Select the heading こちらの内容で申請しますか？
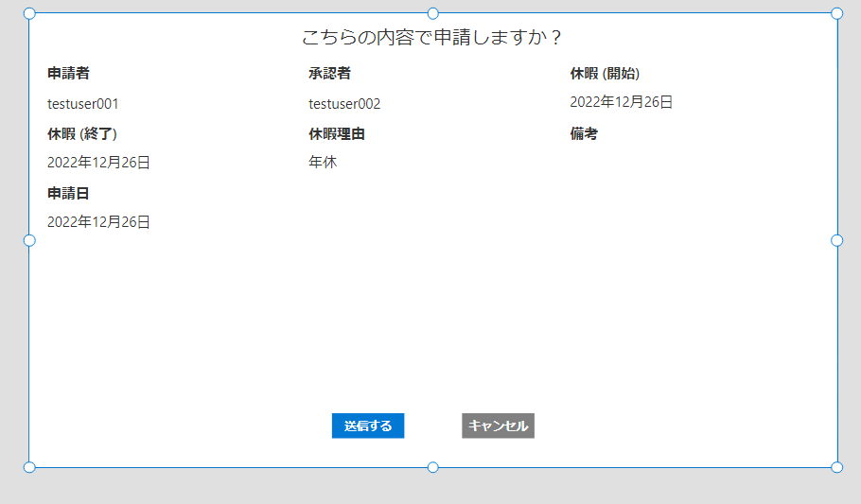The height and width of the screenshot is (504, 861). [x=432, y=37]
